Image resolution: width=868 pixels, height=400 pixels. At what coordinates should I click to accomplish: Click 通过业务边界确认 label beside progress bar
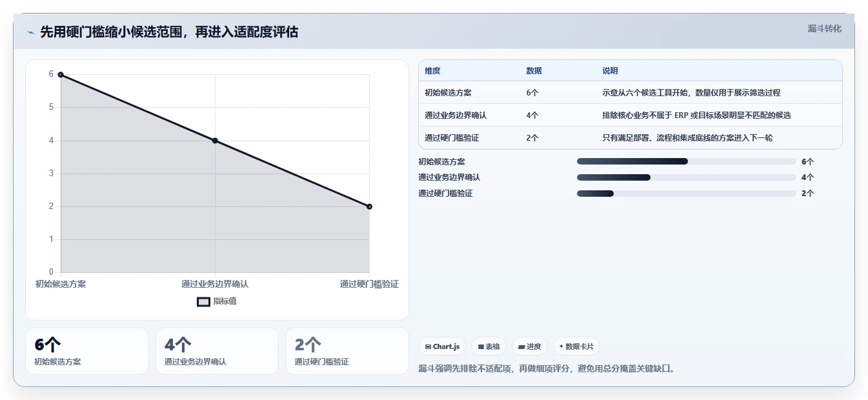point(449,177)
